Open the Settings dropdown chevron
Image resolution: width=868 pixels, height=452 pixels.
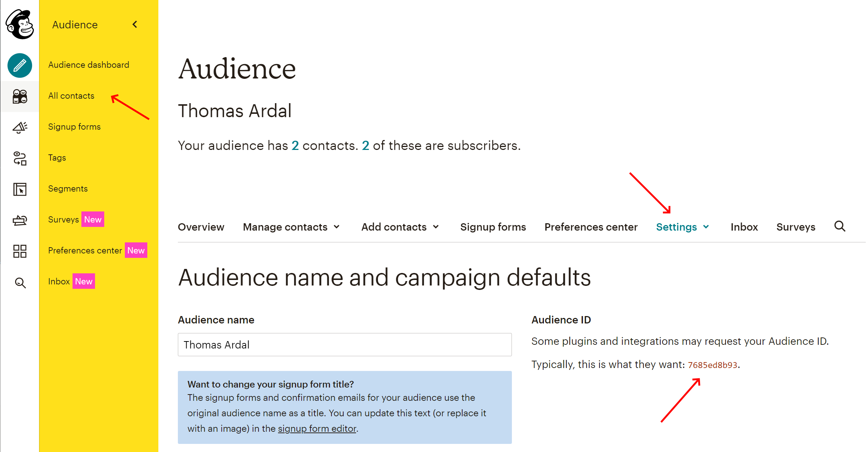tap(706, 227)
